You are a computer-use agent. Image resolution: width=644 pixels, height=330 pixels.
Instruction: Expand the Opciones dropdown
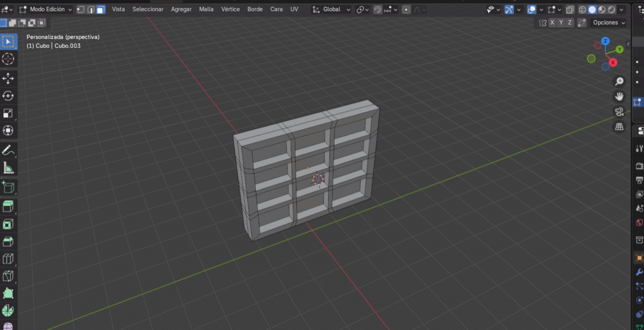coord(609,23)
